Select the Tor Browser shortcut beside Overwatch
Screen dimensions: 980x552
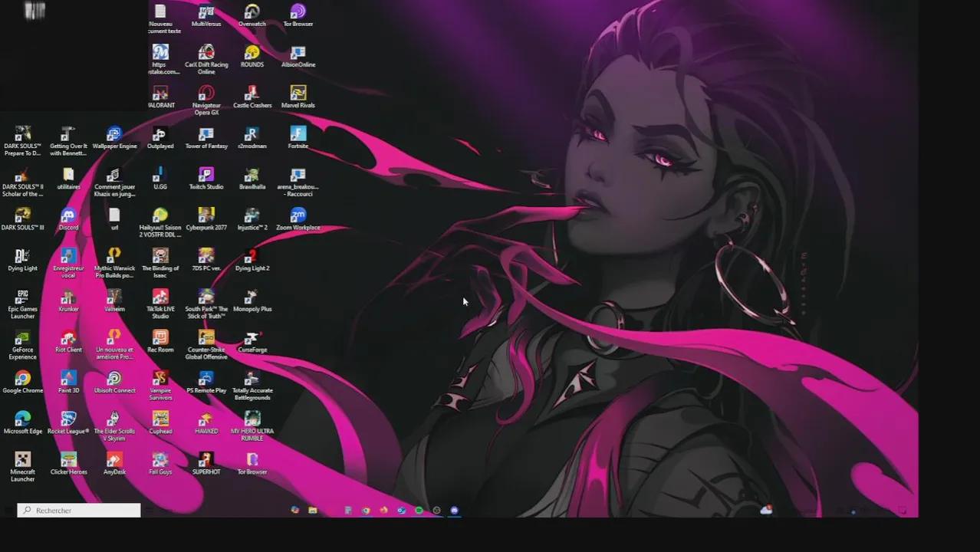(298, 16)
